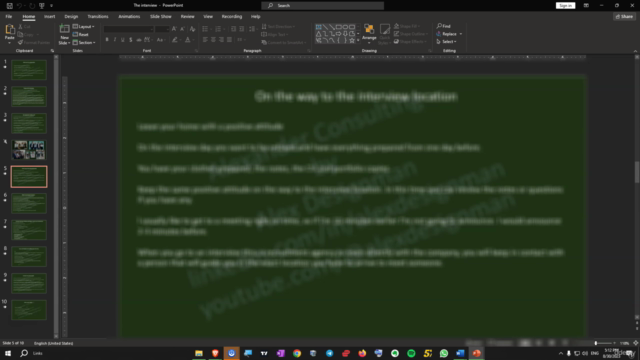Clear all formatting icon in Font group
Image resolution: width=640 pixels, height=360 pixels.
(x=192, y=29)
